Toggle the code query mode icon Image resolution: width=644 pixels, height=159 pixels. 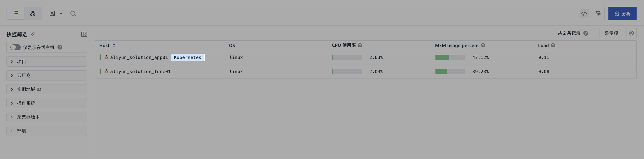tap(584, 14)
